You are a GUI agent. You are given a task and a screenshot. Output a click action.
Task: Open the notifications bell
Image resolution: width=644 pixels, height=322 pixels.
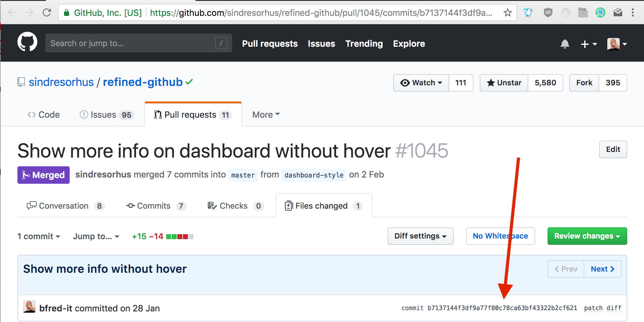pyautogui.click(x=565, y=44)
